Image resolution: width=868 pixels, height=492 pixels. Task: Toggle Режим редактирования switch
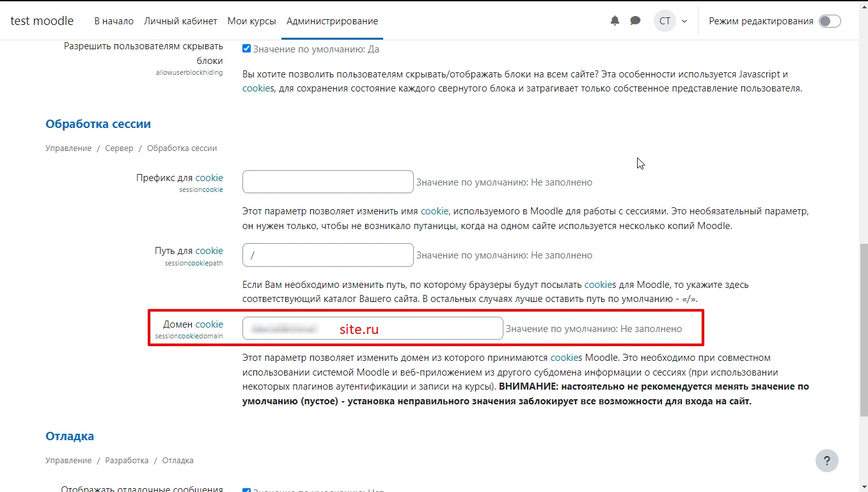click(828, 20)
